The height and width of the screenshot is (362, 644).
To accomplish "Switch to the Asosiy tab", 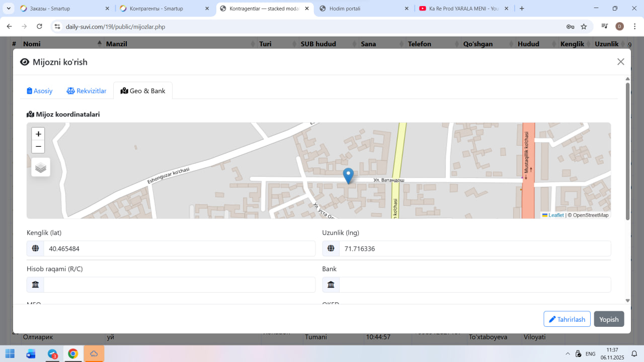I will (x=40, y=91).
